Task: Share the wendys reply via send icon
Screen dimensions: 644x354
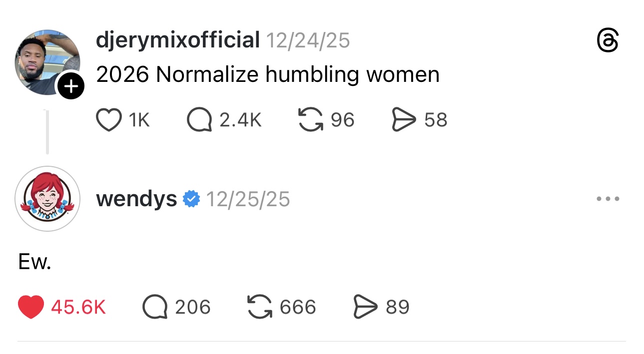Action: (x=366, y=307)
